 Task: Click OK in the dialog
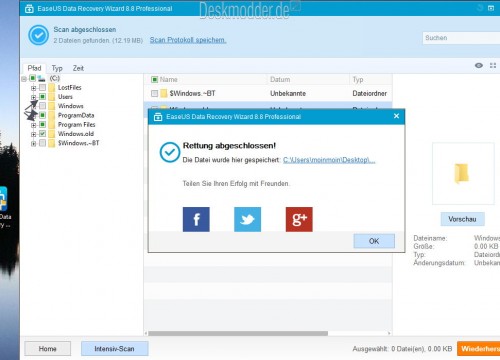[374, 241]
